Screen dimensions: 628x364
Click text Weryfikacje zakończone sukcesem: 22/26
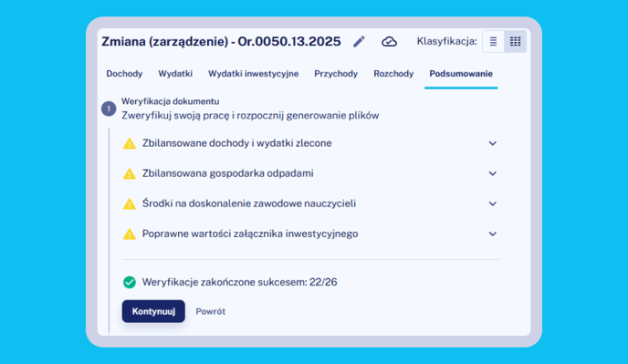239,282
